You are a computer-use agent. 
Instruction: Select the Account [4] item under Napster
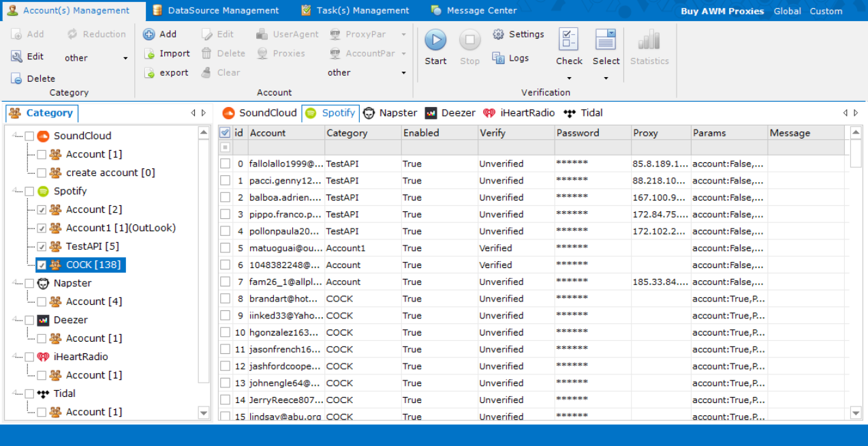94,301
